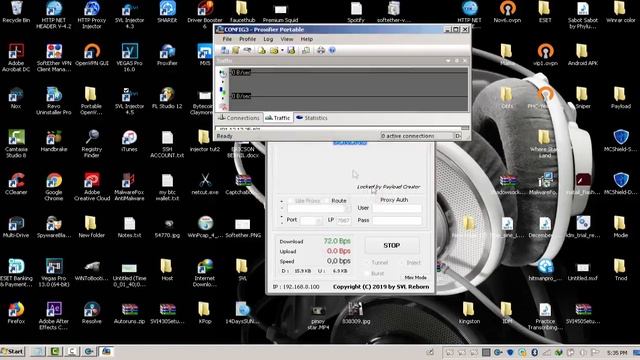Click the STOP button in SVL Injector

click(391, 245)
